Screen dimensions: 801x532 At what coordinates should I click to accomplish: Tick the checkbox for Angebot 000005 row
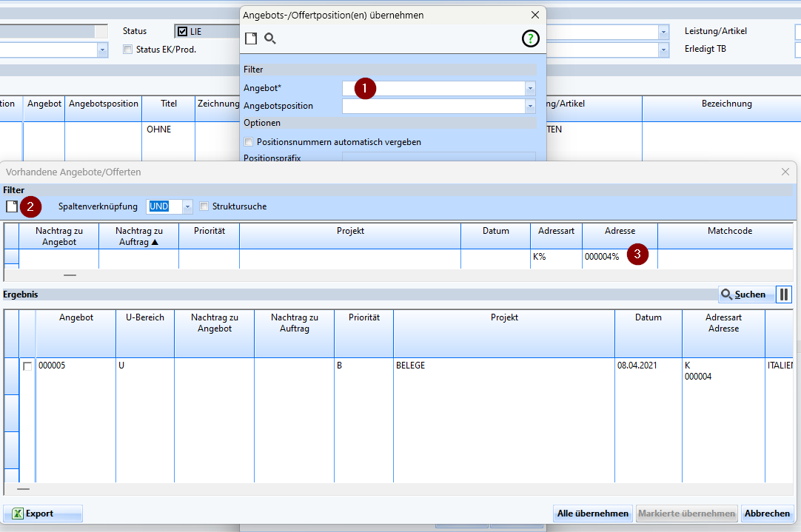click(x=27, y=366)
